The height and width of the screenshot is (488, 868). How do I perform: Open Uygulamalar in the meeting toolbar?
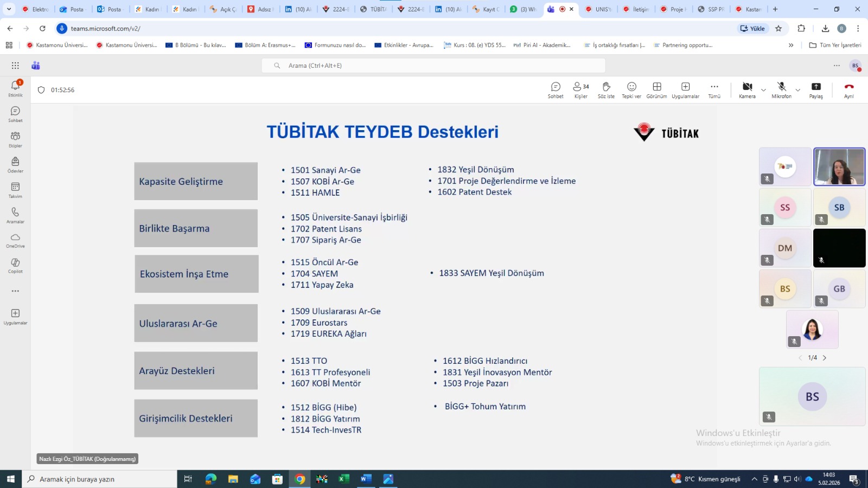(685, 89)
